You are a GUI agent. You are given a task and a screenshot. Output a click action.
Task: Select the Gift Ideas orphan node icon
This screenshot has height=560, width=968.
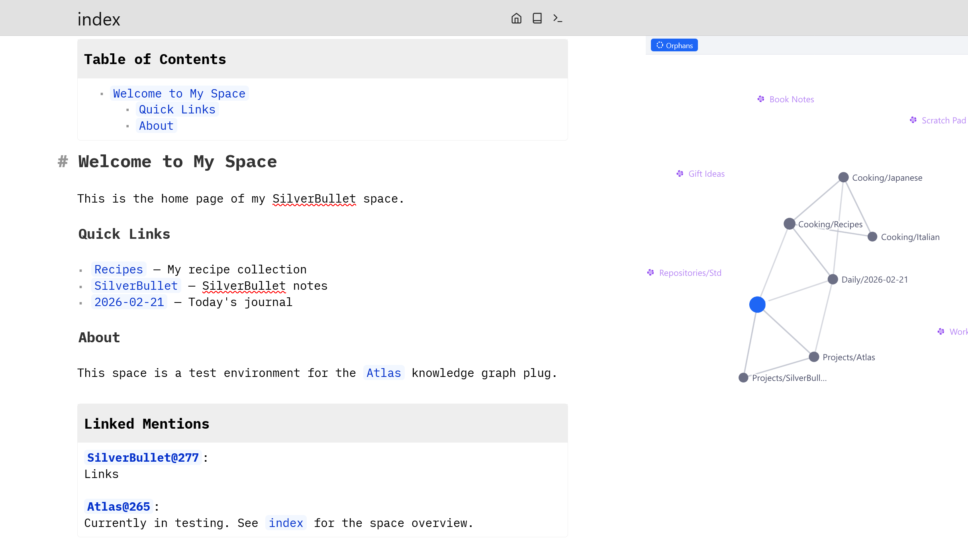coord(680,174)
